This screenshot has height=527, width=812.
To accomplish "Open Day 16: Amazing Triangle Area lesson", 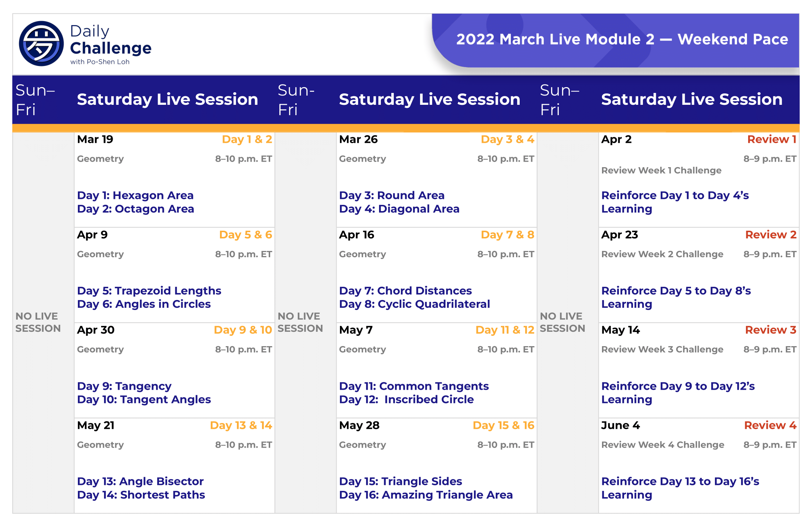I will point(426,495).
